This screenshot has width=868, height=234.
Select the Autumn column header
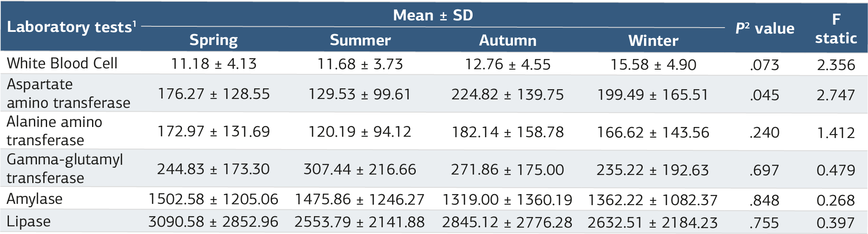(x=507, y=40)
